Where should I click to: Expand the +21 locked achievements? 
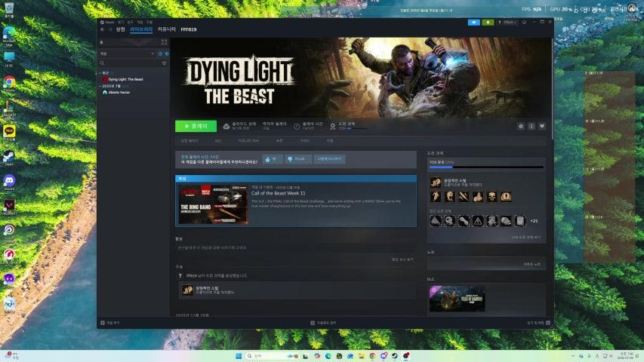point(534,221)
